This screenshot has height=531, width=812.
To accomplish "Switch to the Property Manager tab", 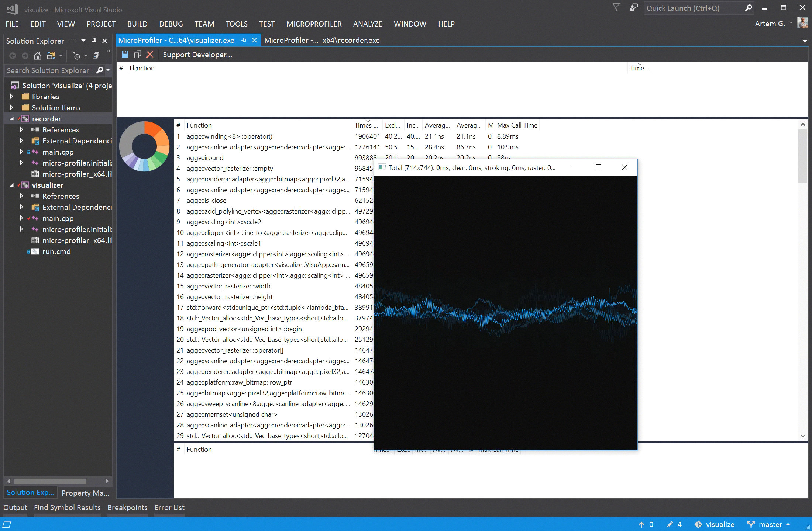I will (x=85, y=493).
